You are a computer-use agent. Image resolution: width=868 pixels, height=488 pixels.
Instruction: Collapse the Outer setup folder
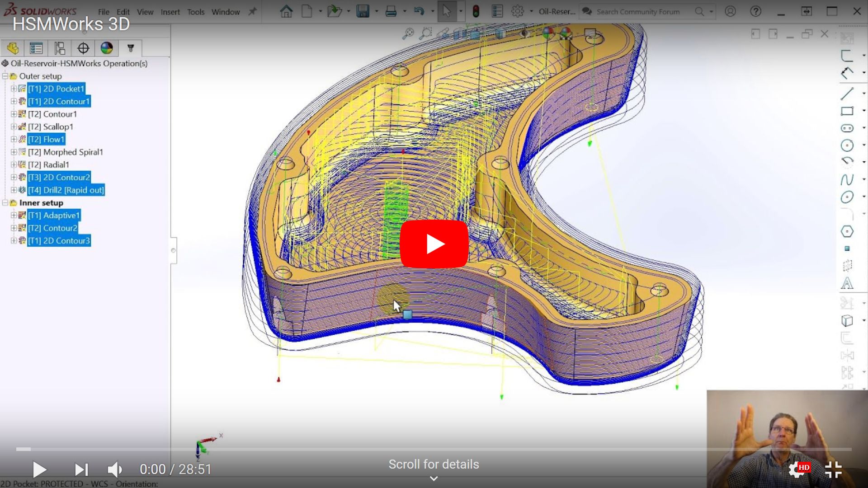point(5,76)
